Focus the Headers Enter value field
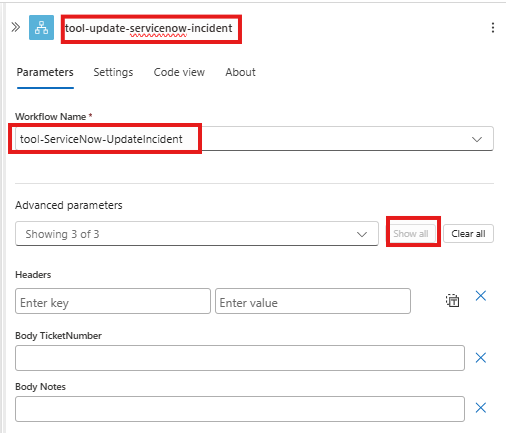This screenshot has width=506, height=433. [x=313, y=301]
